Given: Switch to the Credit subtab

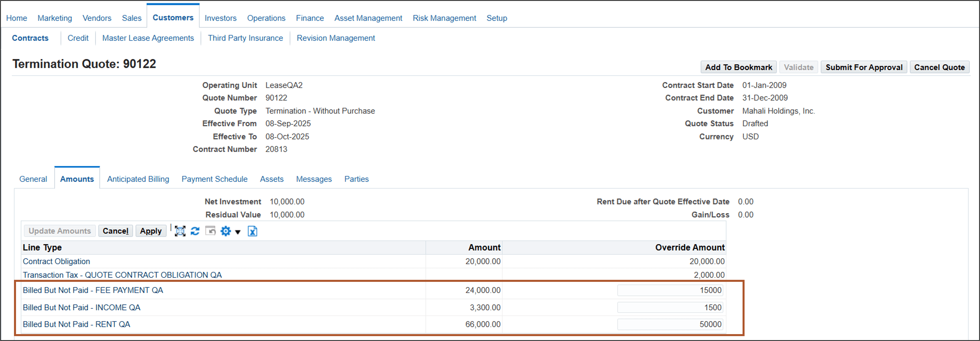Looking at the screenshot, I should point(78,38).
